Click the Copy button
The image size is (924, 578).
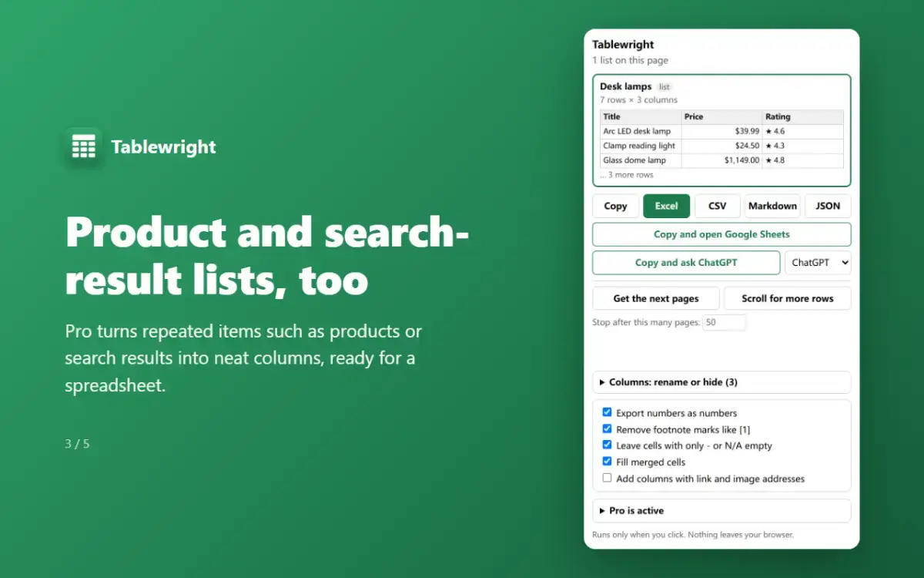tap(615, 206)
